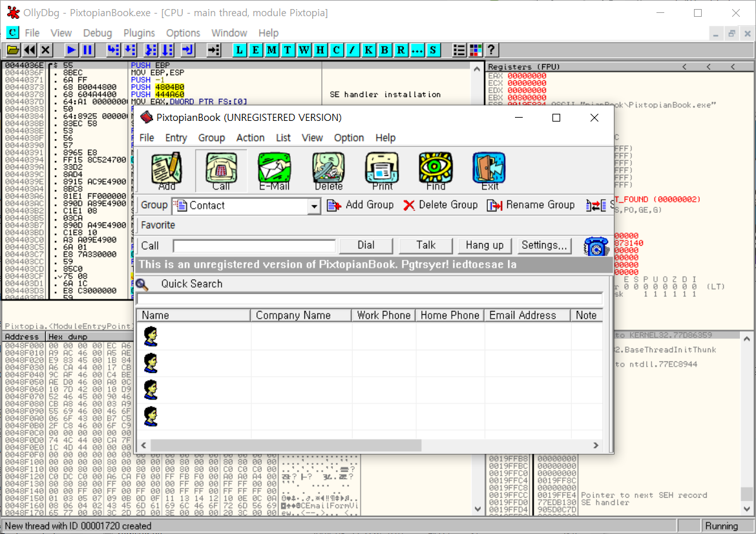Click the contact list horizontal scrollbar thumb
Image resolution: width=756 pixels, height=534 pixels.
coord(286,445)
